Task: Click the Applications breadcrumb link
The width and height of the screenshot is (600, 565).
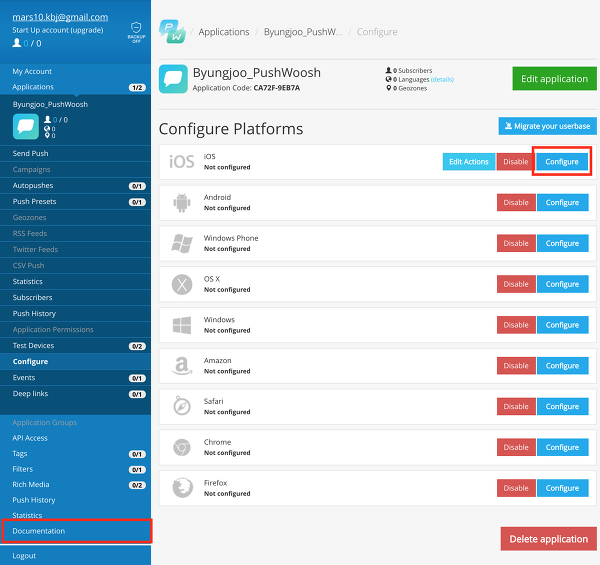Action: click(x=224, y=32)
